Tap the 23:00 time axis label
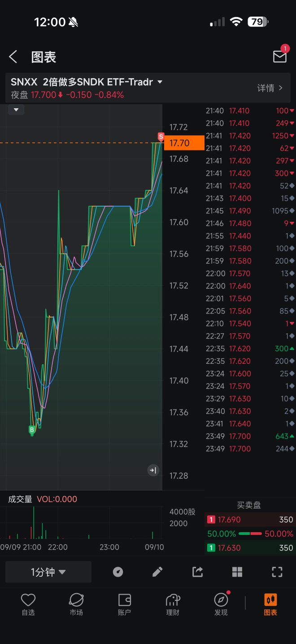The image size is (296, 644). tap(109, 547)
